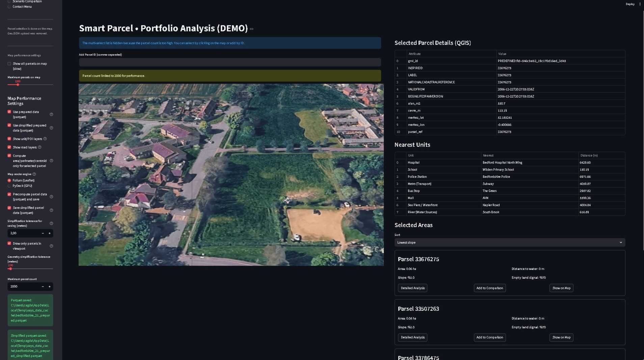Click the help icon beside "Draw only parcels in viewport"
Viewport: 644px width, 360px height.
[51, 246]
